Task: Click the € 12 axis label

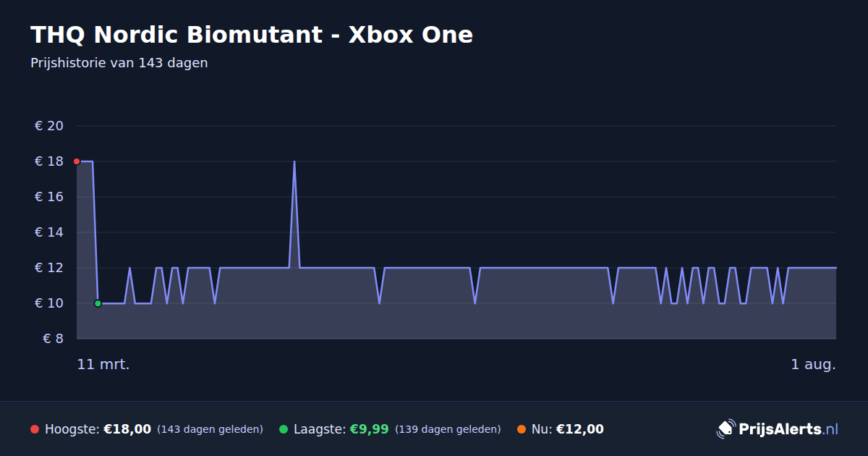Action: 49,268
